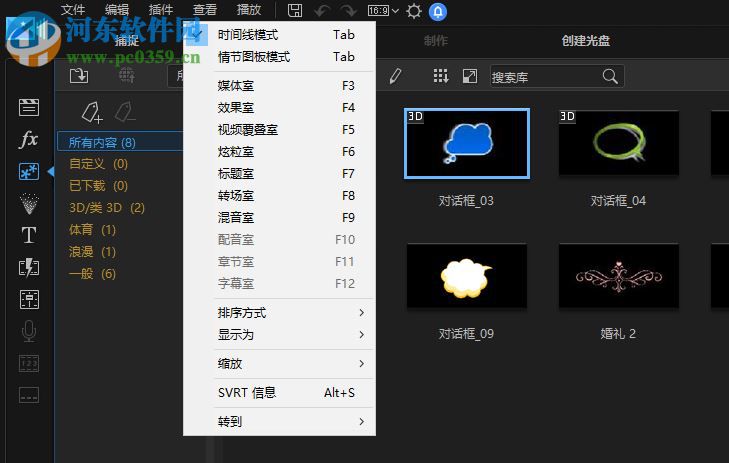The height and width of the screenshot is (463, 729).
Task: Click the save project floppy icon
Action: tap(295, 10)
